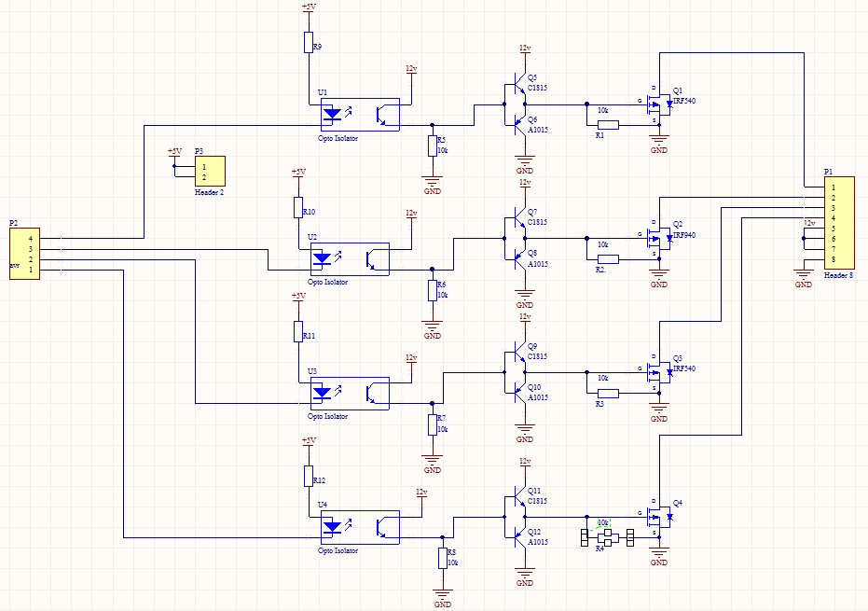This screenshot has height=611, width=868.
Task: Select opto isolator U2 symbol
Action: click(350, 258)
